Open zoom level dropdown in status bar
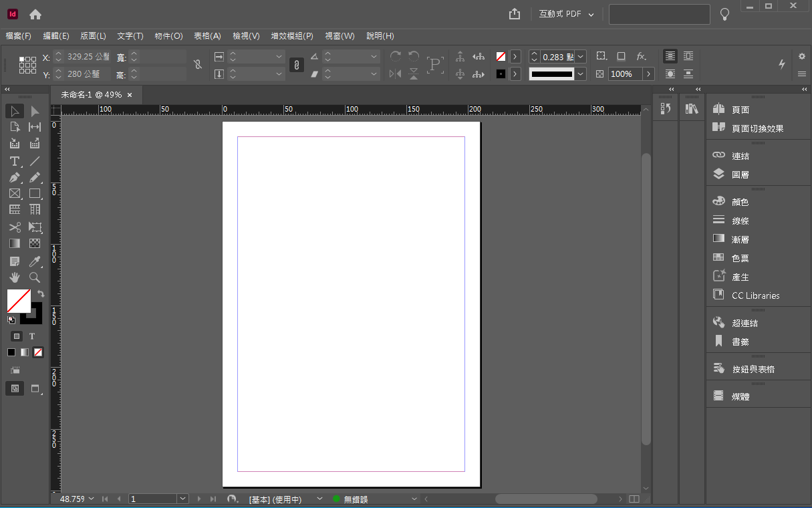The image size is (812, 508). tap(92, 499)
